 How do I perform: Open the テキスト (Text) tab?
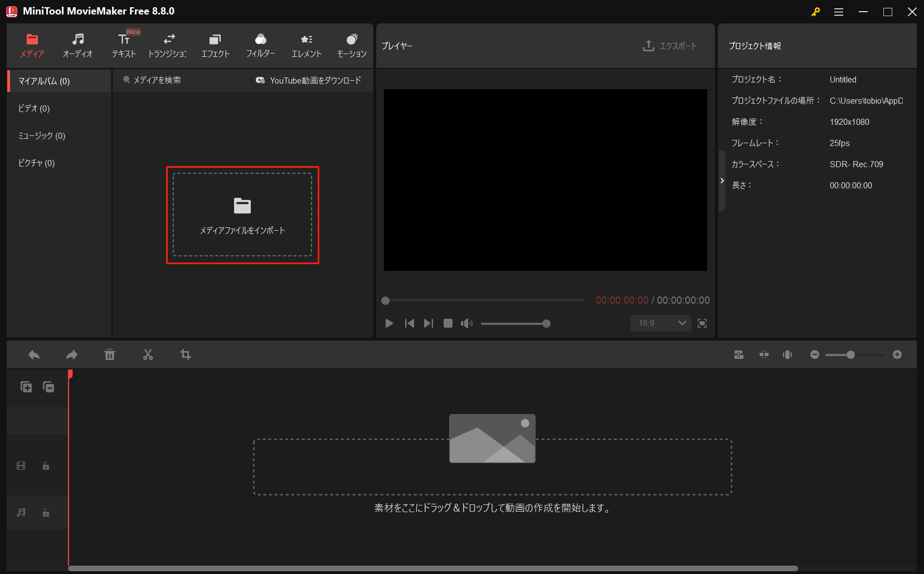point(124,46)
